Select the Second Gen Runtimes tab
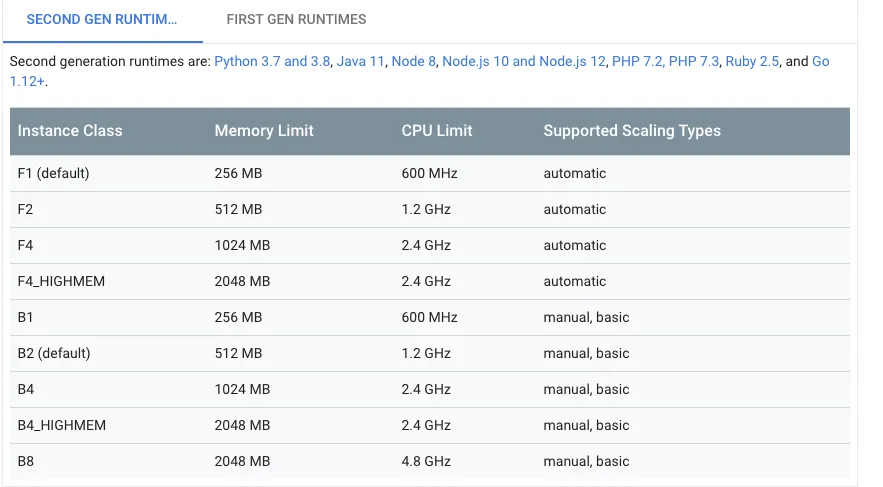This screenshot has width=883, height=487. (102, 19)
